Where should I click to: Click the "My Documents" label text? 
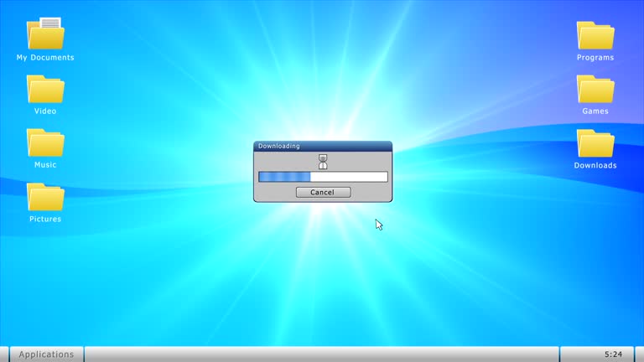tap(45, 58)
